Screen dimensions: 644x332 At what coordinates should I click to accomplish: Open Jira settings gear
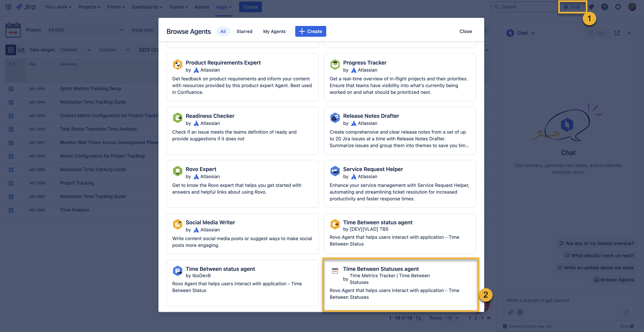click(618, 7)
